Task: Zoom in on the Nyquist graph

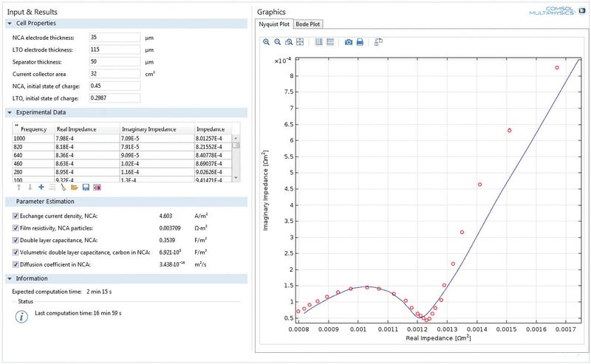Action: 267,42
